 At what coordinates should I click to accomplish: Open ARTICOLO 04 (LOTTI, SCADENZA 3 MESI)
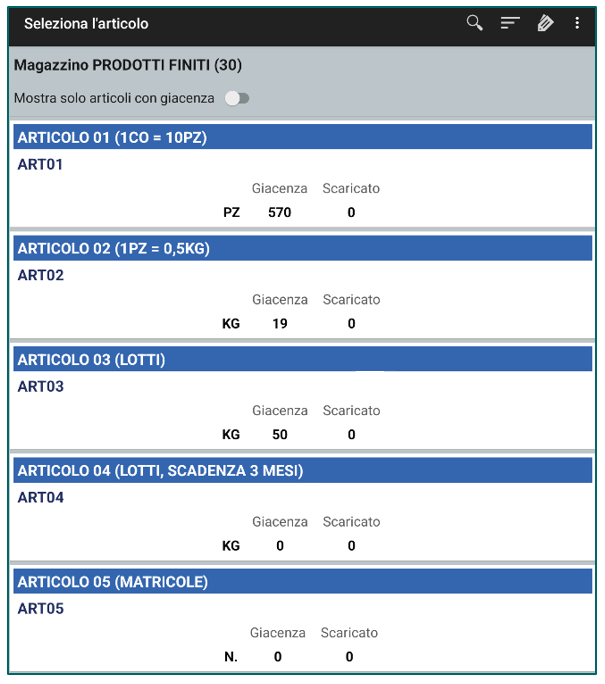(303, 470)
